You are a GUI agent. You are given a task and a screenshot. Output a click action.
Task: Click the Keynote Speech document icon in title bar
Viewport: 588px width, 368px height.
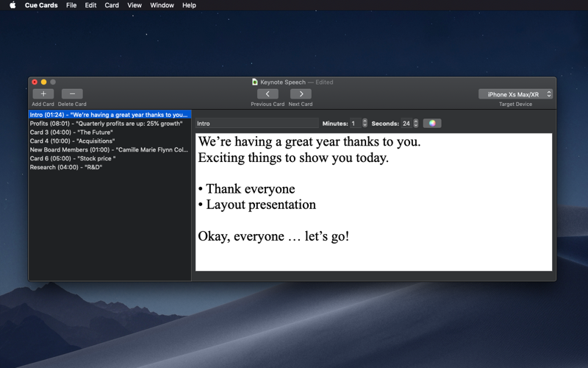click(255, 82)
